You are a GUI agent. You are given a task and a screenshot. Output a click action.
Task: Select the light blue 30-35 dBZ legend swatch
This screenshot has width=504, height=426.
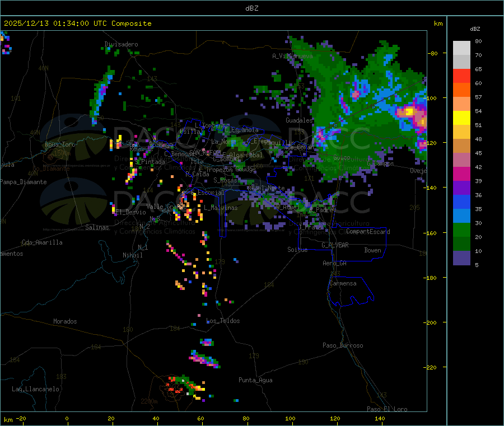(461, 216)
